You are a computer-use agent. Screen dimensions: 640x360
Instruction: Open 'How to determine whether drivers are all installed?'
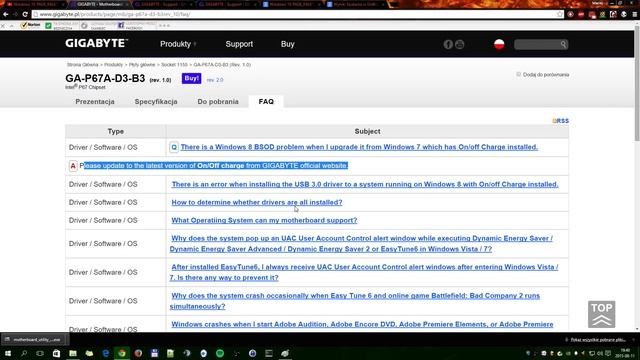pos(257,202)
